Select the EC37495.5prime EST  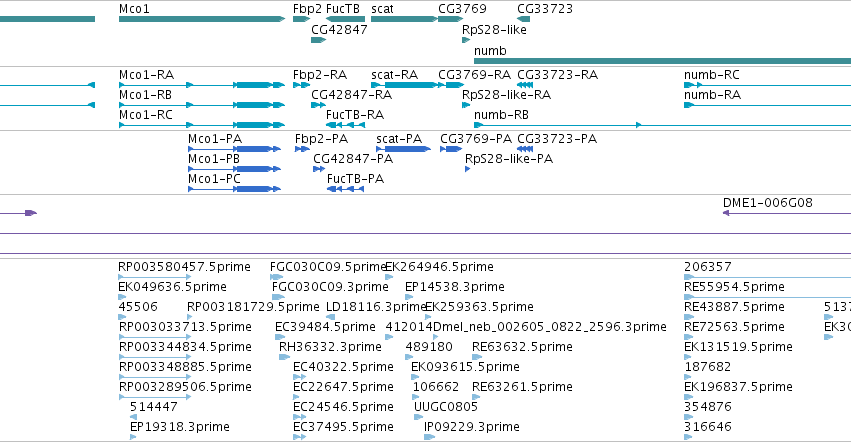(344, 426)
